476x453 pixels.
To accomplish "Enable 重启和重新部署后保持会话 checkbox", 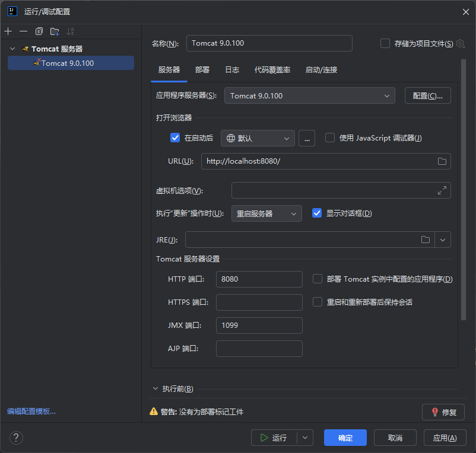I will click(x=318, y=302).
